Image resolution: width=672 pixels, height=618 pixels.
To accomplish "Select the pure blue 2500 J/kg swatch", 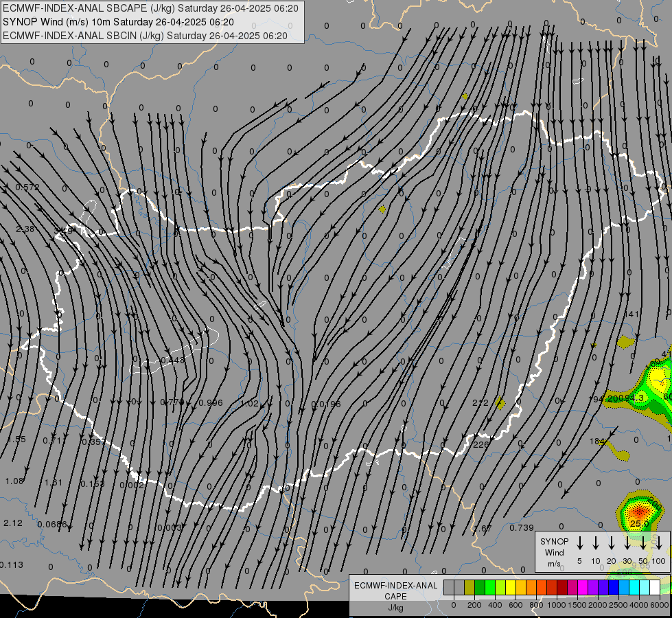I will click(x=613, y=587).
